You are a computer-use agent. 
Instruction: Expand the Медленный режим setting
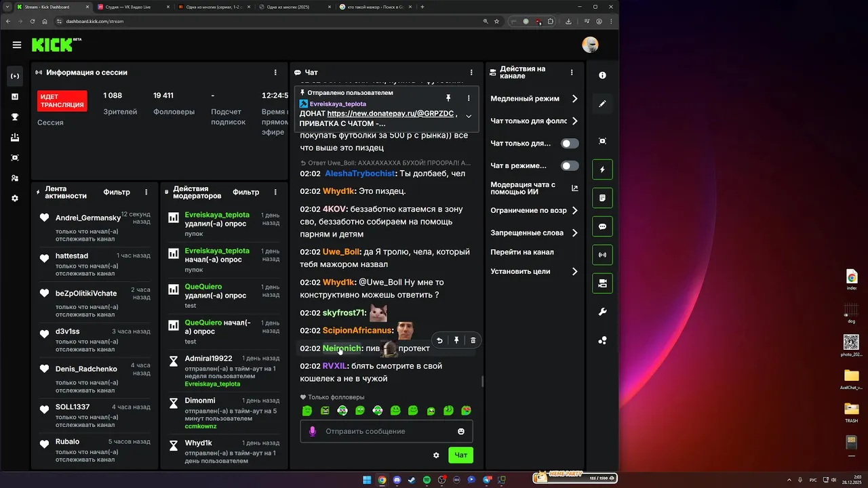(574, 99)
